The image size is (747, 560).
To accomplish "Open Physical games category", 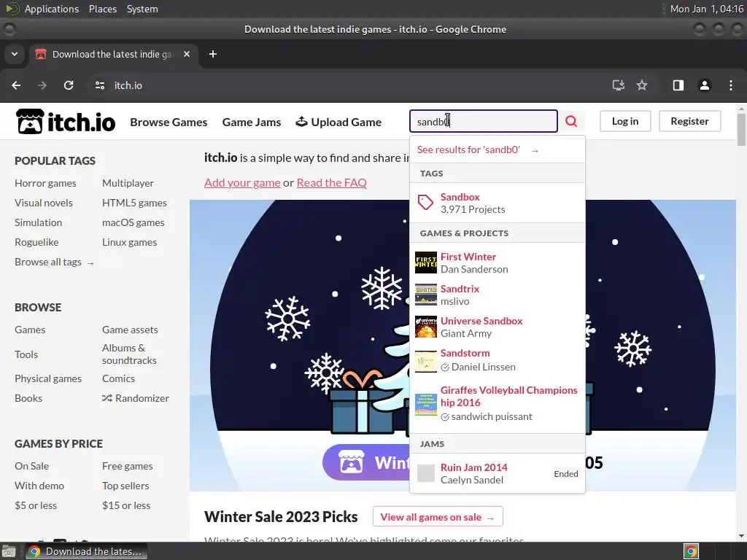I will tap(48, 378).
